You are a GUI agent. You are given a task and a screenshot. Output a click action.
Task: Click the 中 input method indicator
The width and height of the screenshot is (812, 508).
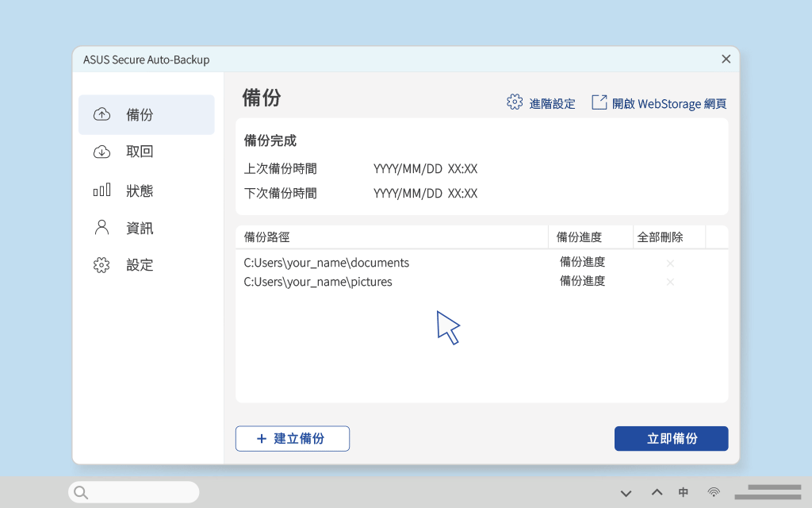click(684, 492)
